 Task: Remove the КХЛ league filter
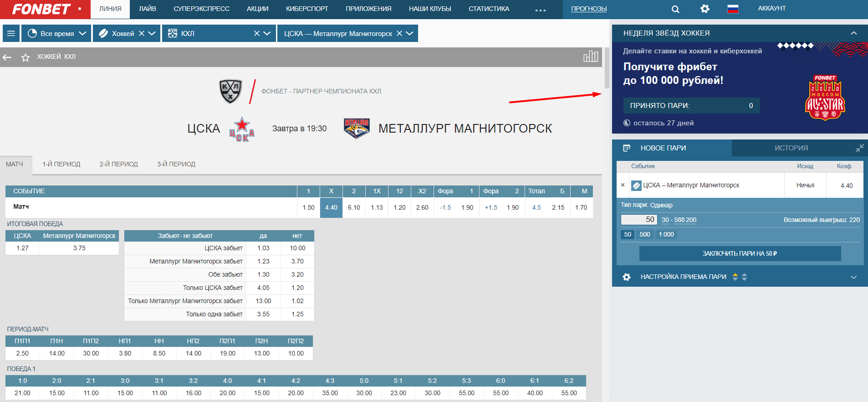click(x=257, y=33)
